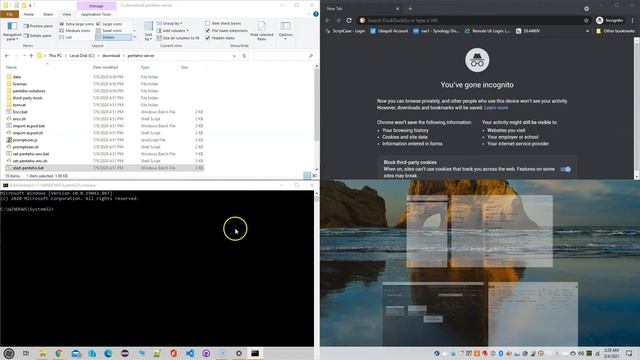Viewport: 640px width, 360px height.
Task: Expand the layout gallery more arrow
Action: point(134,37)
